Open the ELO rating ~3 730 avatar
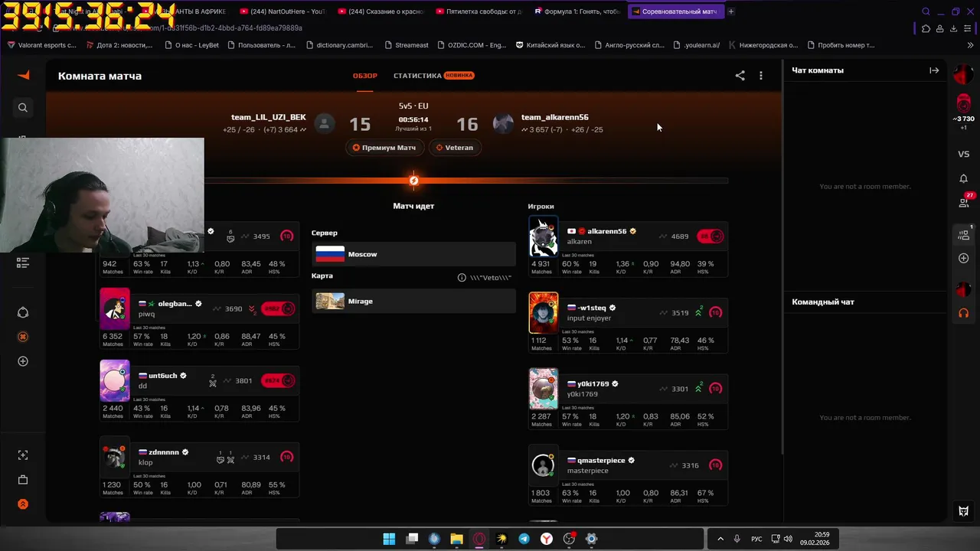This screenshot has width=980, height=551. (963, 103)
